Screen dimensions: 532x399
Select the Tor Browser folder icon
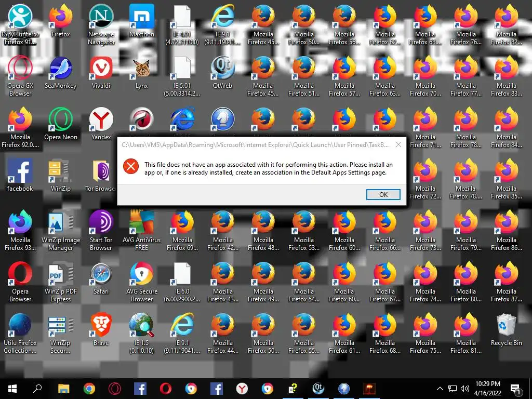click(x=101, y=176)
